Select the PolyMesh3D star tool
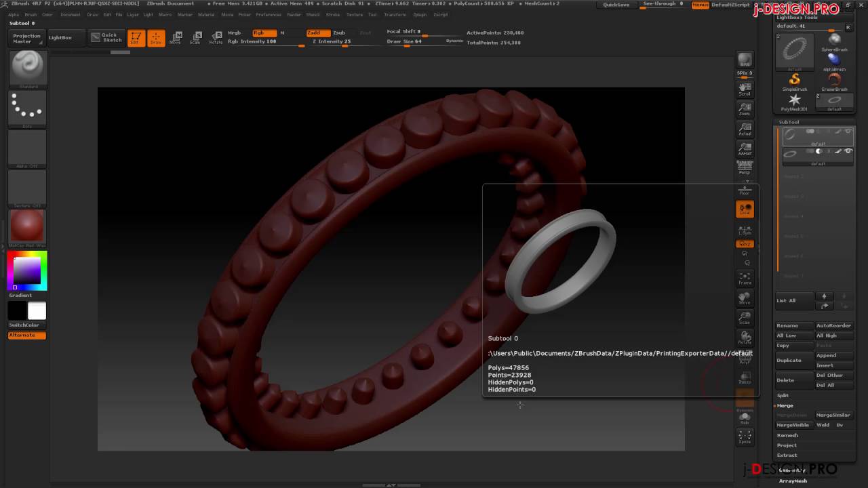 (x=794, y=102)
